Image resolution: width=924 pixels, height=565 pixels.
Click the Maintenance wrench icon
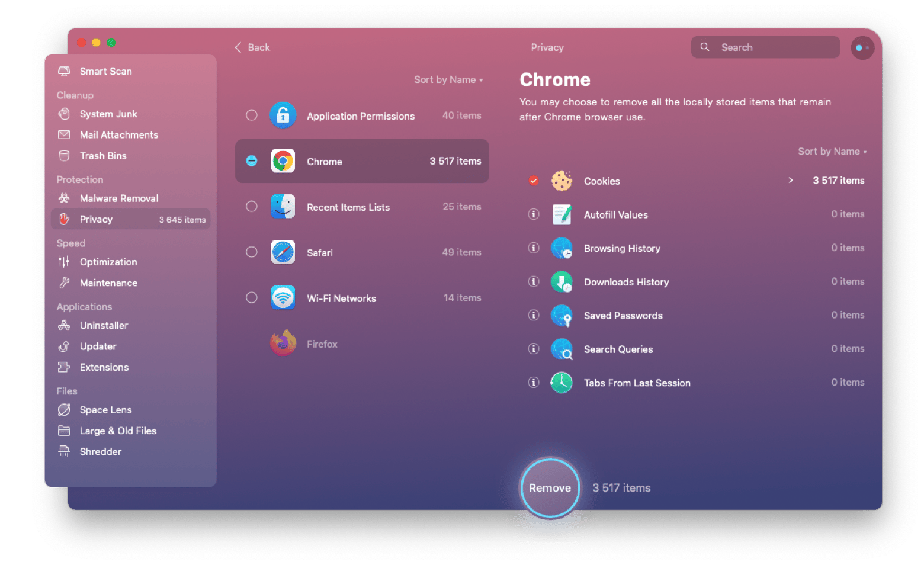pos(64,282)
